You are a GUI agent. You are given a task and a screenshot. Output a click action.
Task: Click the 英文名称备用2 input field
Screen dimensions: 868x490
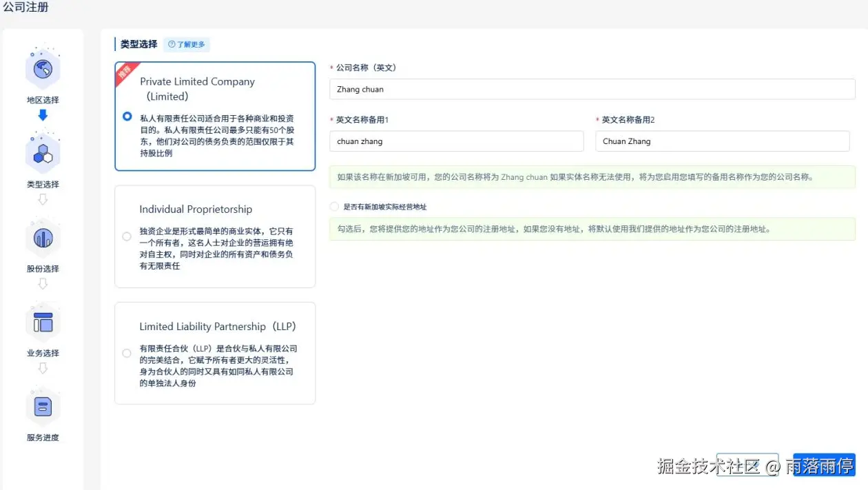pos(723,141)
